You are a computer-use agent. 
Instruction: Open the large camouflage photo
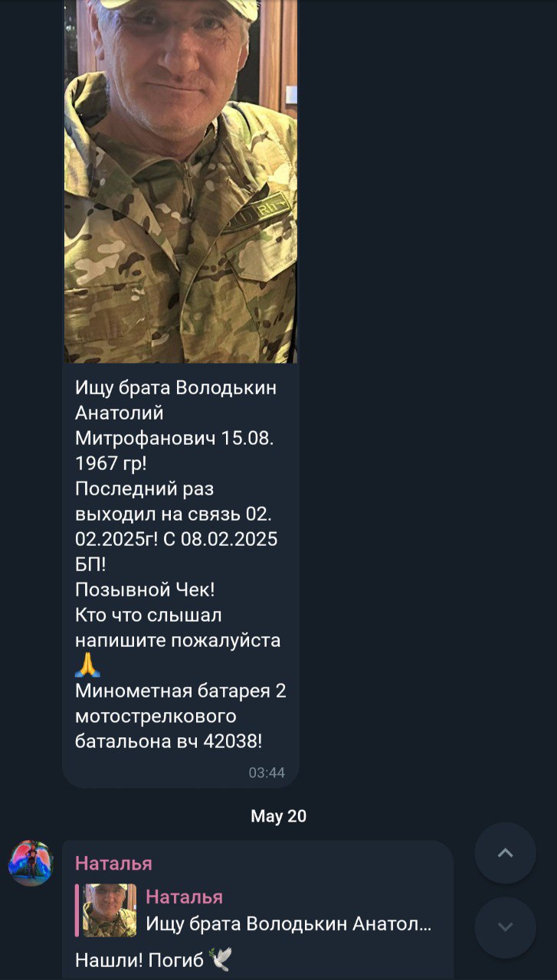[x=181, y=181]
